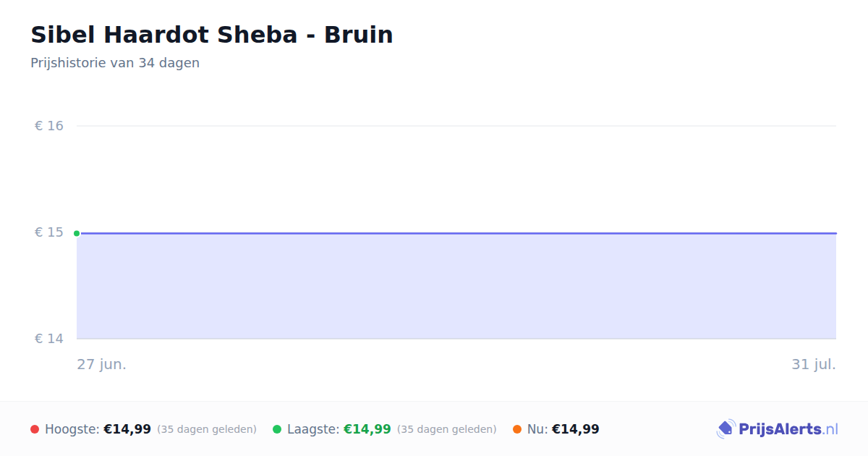Click the Hoogste price €14,99 value
Screen dimensions: 868x456
(127, 429)
